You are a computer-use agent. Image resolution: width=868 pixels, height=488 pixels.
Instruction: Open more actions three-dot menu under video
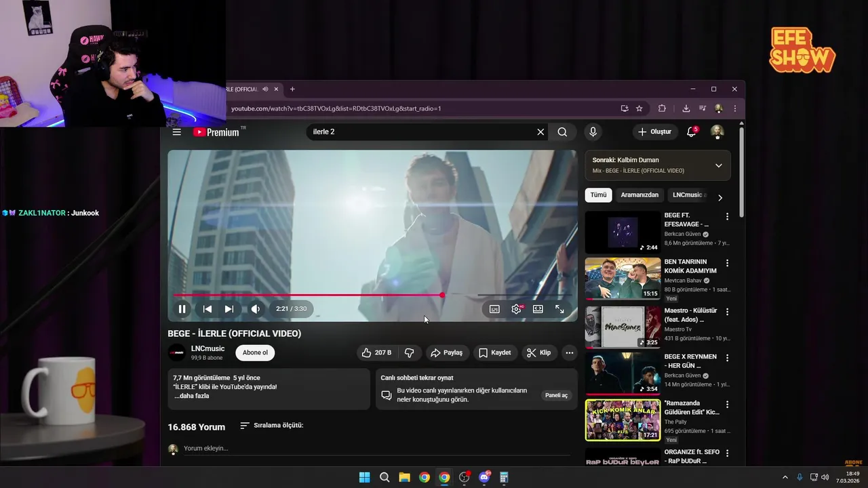pos(570,352)
